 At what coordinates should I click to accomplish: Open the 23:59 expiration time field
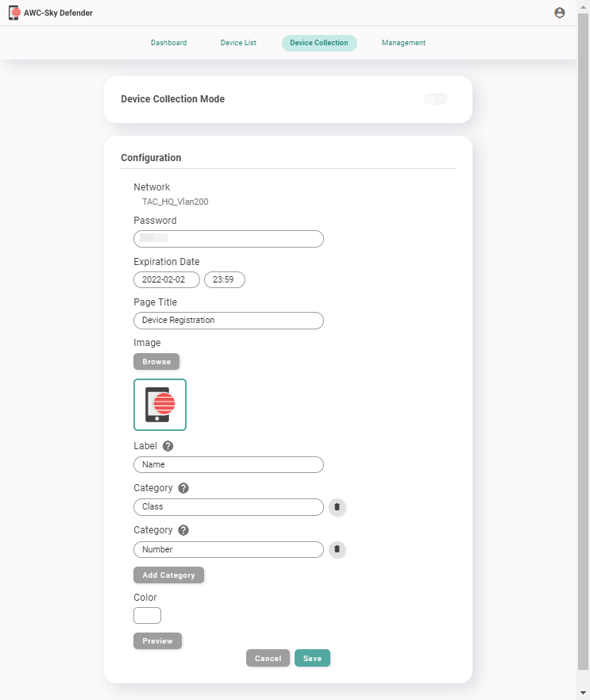pyautogui.click(x=225, y=279)
